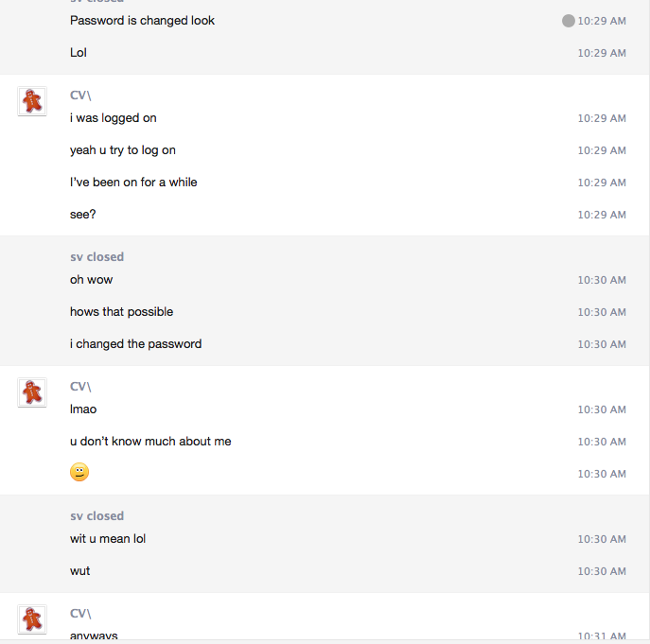Select the "I've been on for a while" message

coord(133,183)
